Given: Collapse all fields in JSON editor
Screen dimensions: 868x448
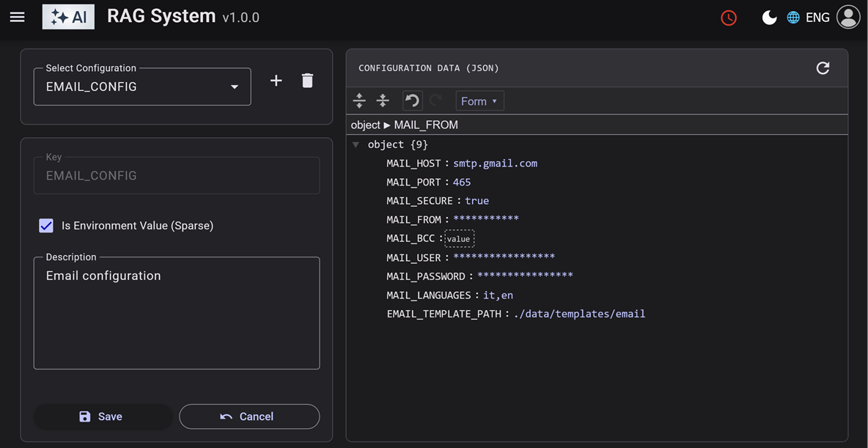Looking at the screenshot, I should [x=383, y=101].
